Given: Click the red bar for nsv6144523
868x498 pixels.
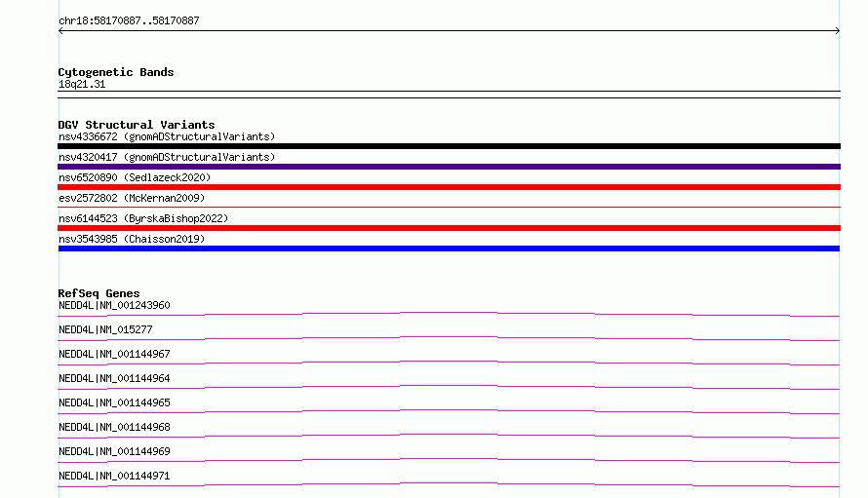Looking at the screenshot, I should point(449,228).
